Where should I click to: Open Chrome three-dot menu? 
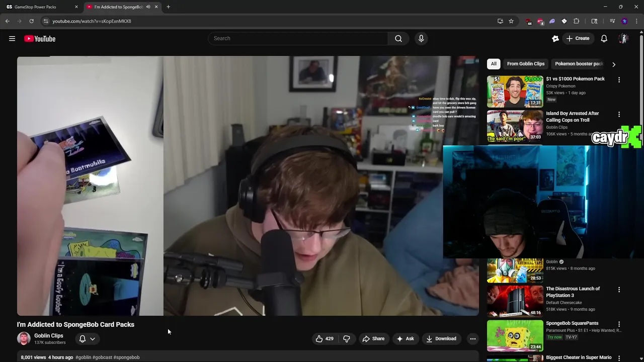(x=636, y=21)
